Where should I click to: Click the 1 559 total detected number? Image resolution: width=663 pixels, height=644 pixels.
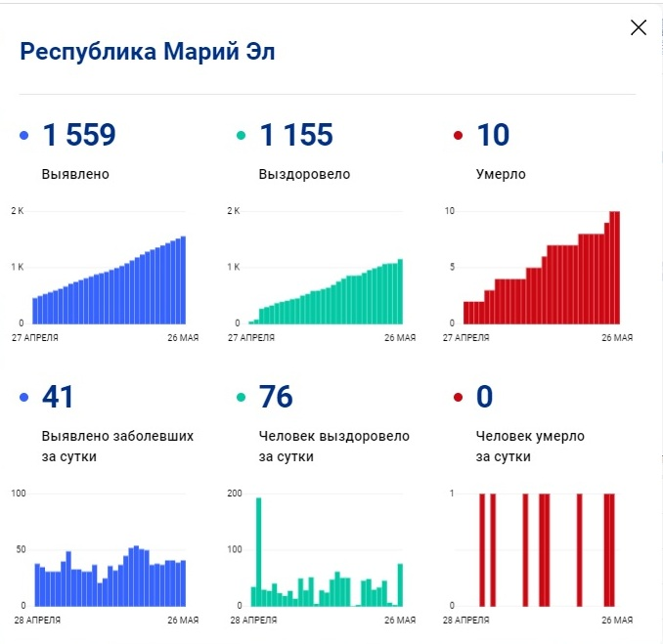pos(79,136)
